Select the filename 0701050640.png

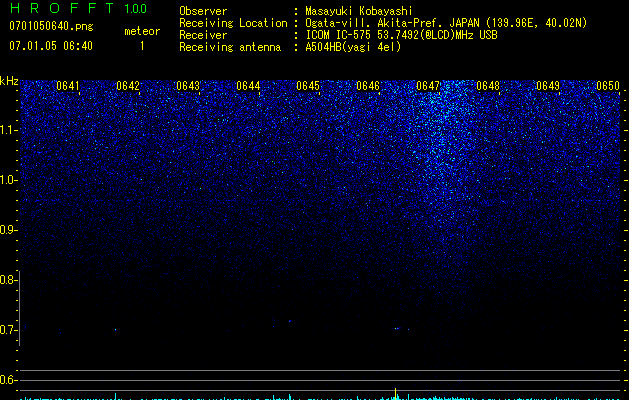tap(51, 26)
